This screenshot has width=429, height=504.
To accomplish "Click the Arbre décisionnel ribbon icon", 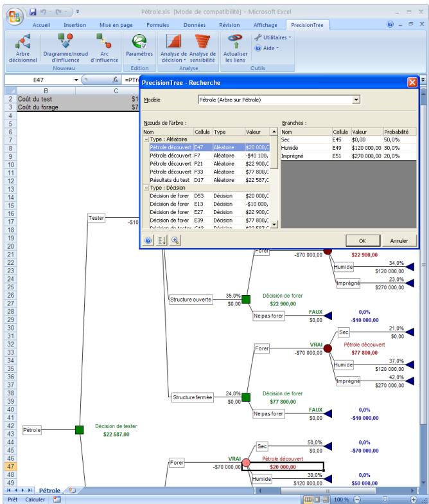I will [23, 48].
